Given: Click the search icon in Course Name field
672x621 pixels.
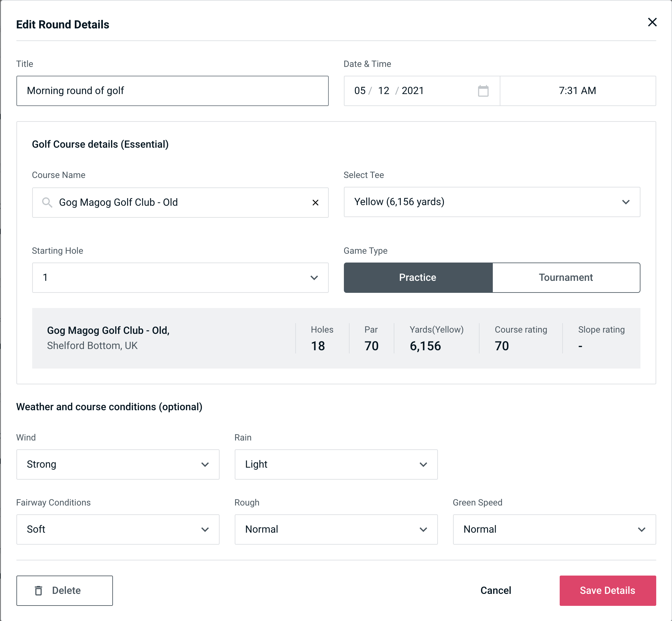Looking at the screenshot, I should click(x=47, y=202).
